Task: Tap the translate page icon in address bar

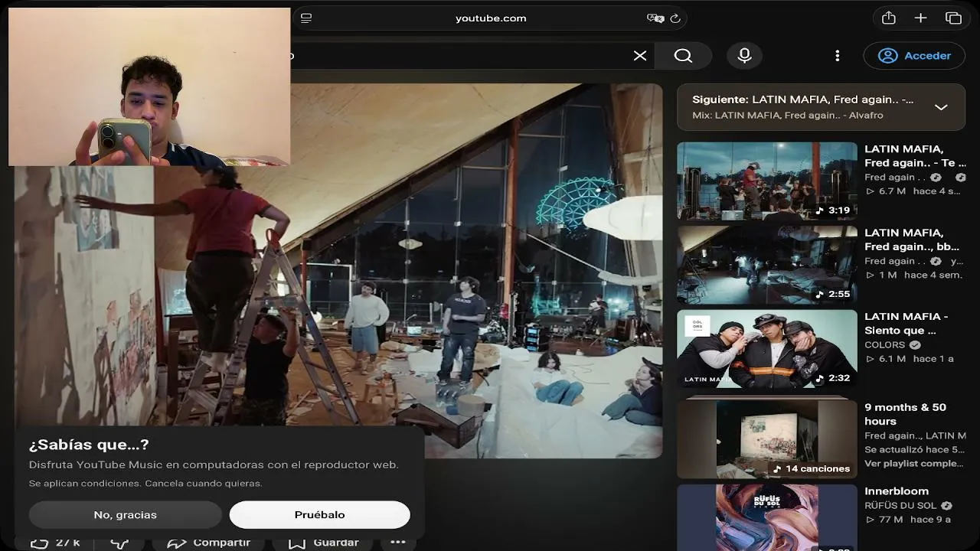Action: (655, 18)
